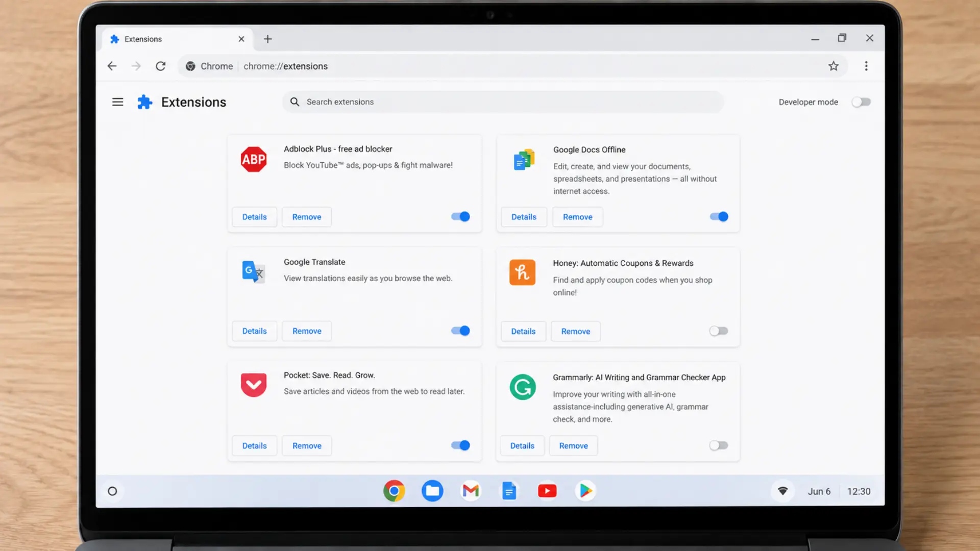
Task: Open the Files app from shelf
Action: point(432,491)
